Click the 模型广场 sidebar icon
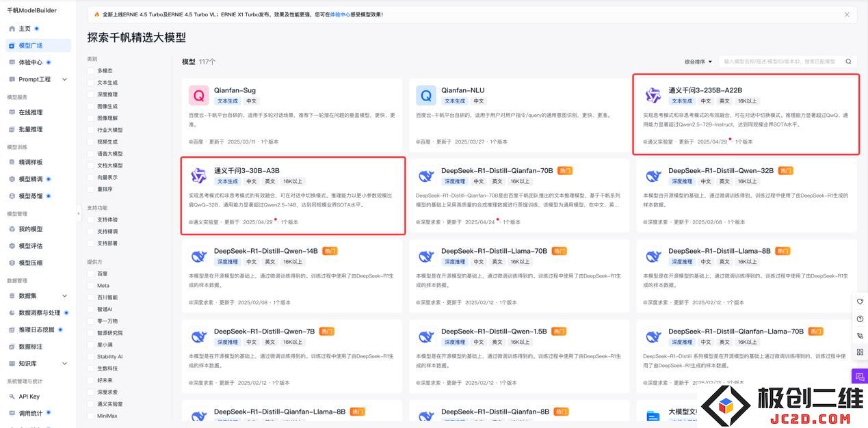Viewport: 868px width, 428px height. 12,45
